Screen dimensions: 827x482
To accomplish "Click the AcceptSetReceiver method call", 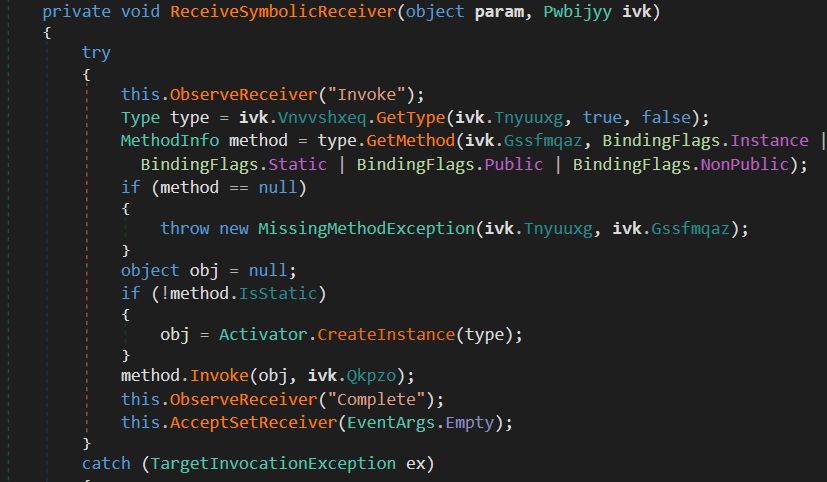I will [253, 422].
